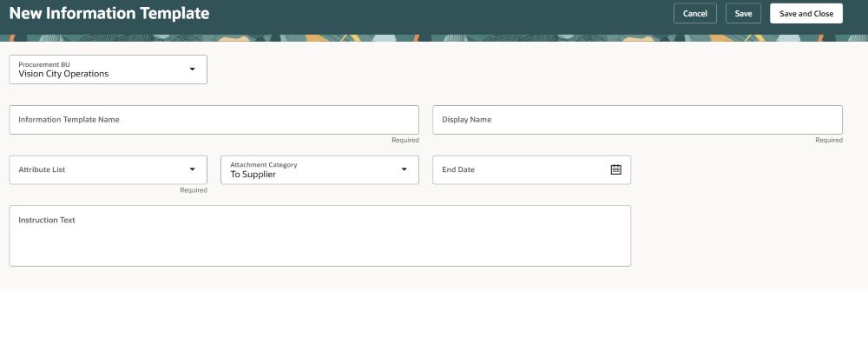Click the Cancel button
Image resolution: width=868 pixels, height=337 pixels.
[694, 14]
